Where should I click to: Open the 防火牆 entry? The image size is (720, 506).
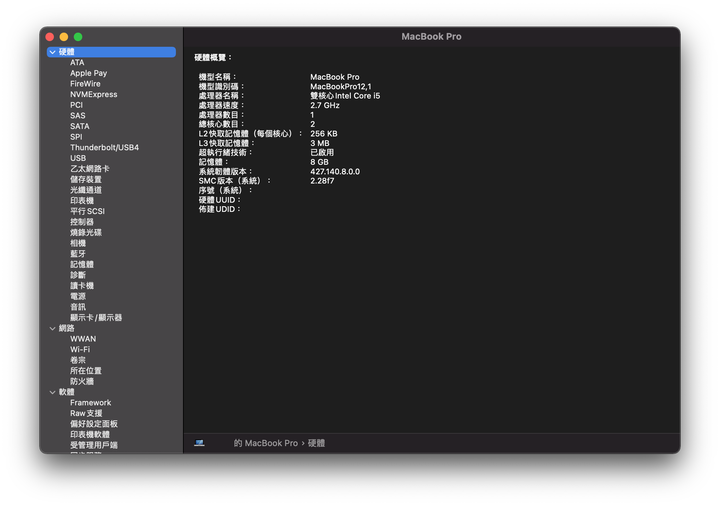pyautogui.click(x=82, y=381)
